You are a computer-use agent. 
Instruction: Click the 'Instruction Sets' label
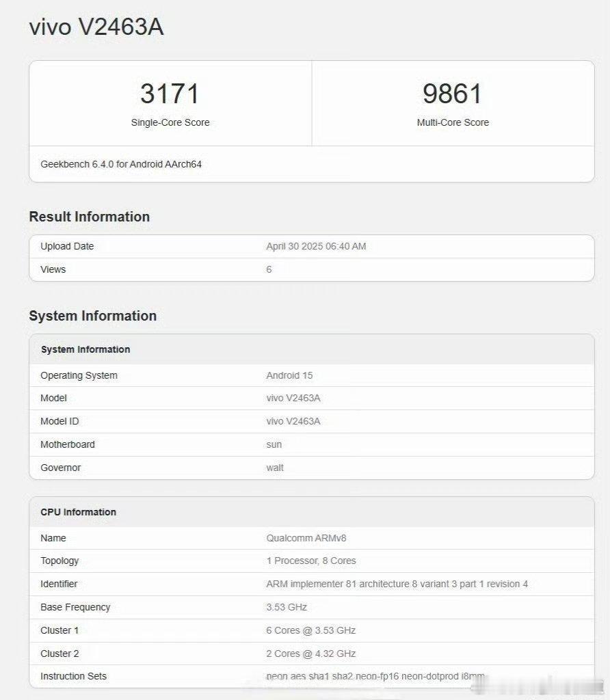[x=73, y=677]
